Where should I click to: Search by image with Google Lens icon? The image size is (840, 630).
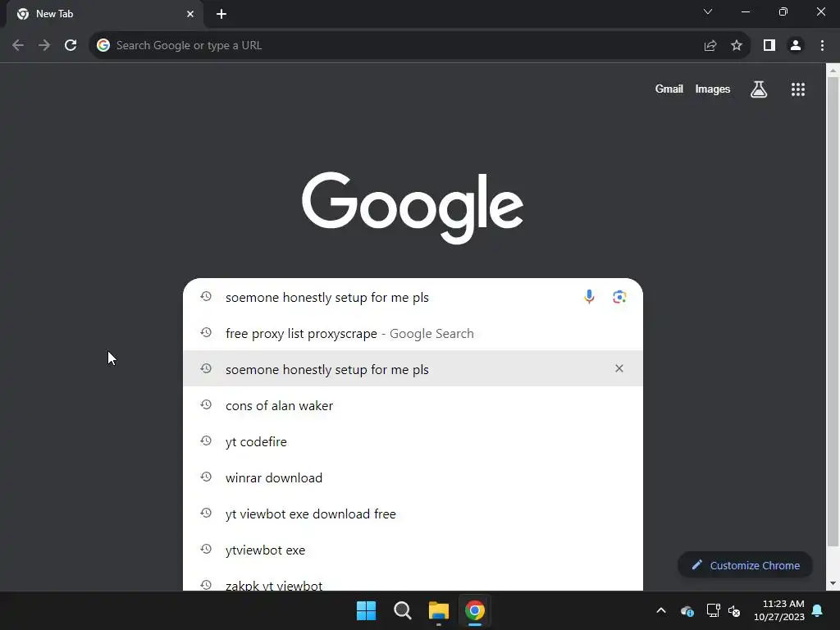click(619, 297)
